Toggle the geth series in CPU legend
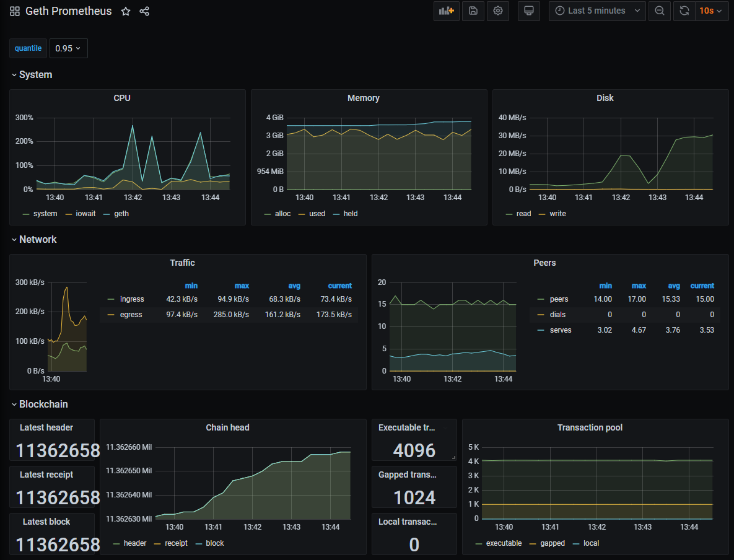This screenshot has height=560, width=734. [x=121, y=214]
